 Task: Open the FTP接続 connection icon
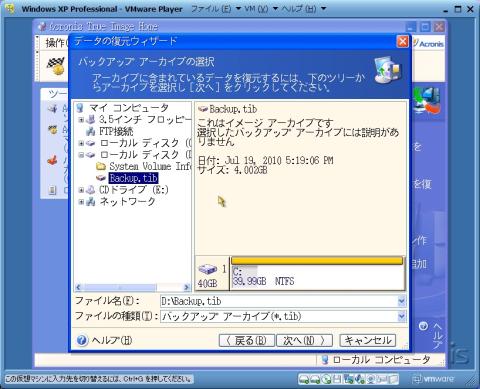(91, 131)
